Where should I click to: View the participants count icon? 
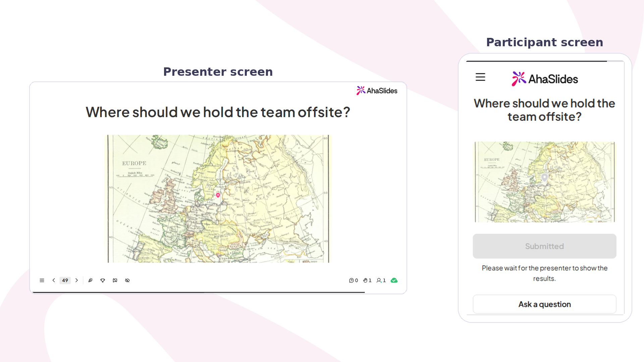[381, 280]
